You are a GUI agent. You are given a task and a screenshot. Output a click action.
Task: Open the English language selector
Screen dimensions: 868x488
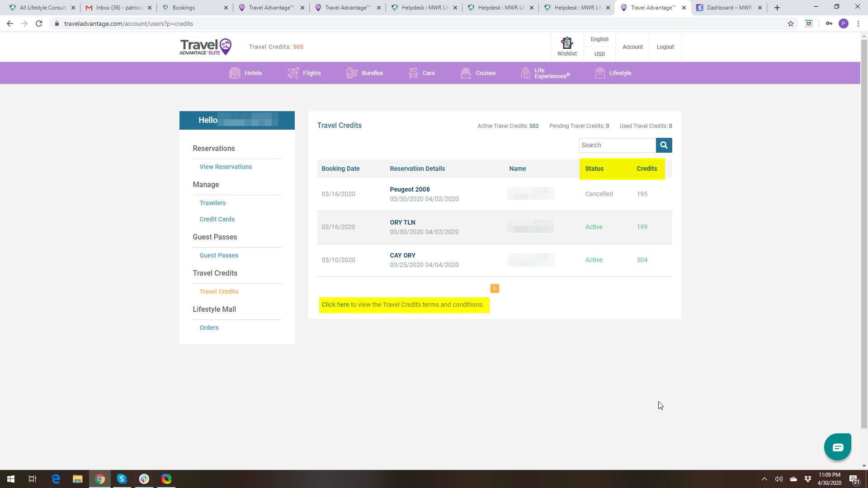click(599, 39)
